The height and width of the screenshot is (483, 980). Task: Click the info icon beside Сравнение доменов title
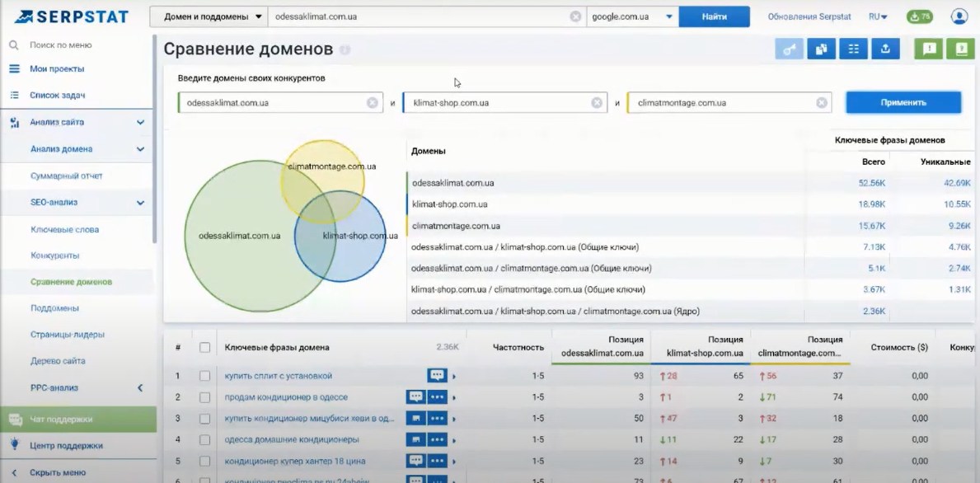pyautogui.click(x=345, y=50)
